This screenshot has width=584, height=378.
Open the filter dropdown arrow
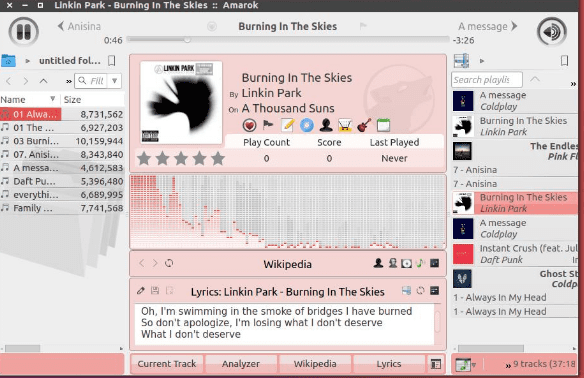(115, 81)
